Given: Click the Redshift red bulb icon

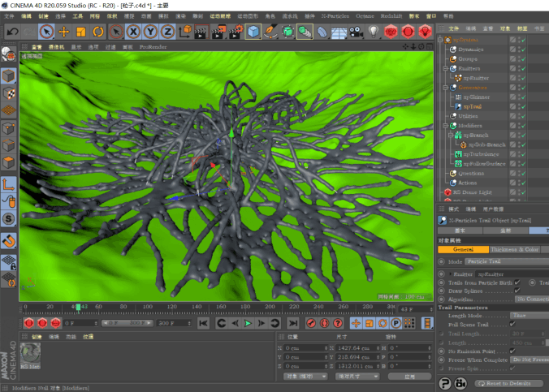Looking at the screenshot, I should click(425, 32).
